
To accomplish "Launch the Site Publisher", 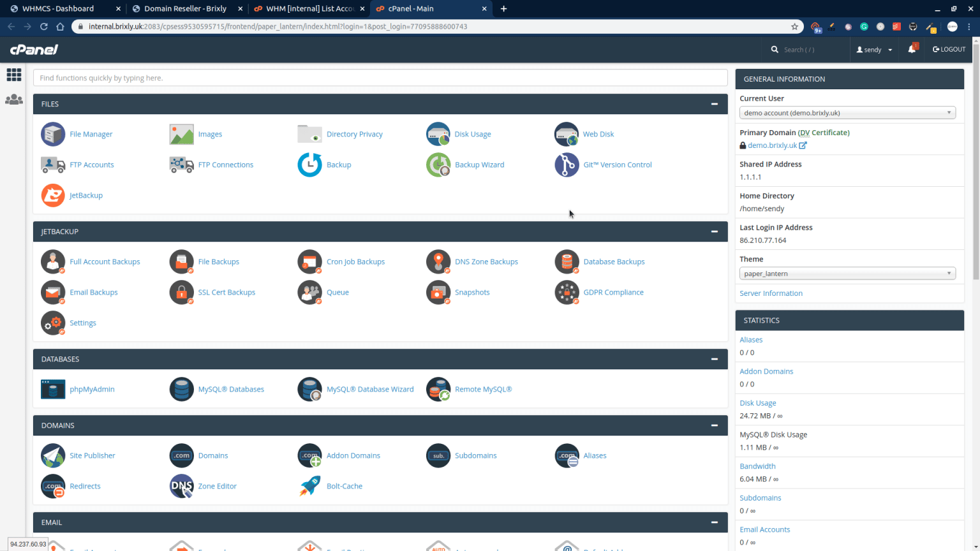I will [x=92, y=455].
